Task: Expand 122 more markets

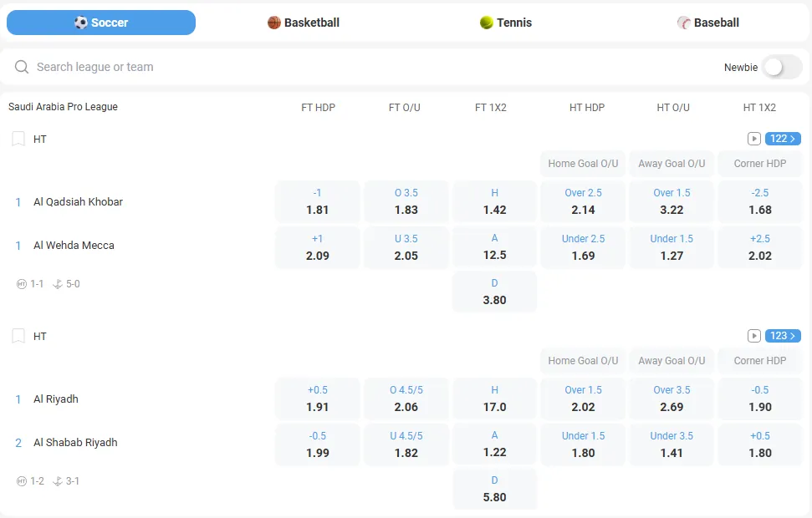Action: [x=783, y=139]
